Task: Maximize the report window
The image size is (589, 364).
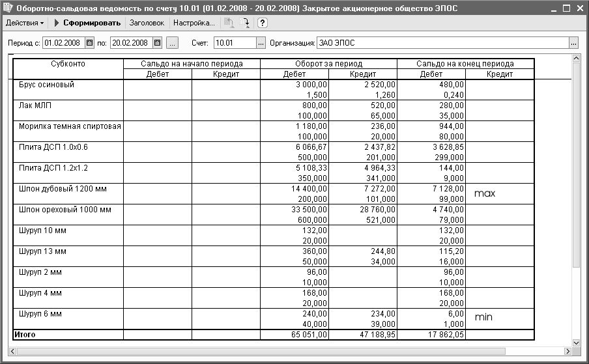Action: pos(566,8)
